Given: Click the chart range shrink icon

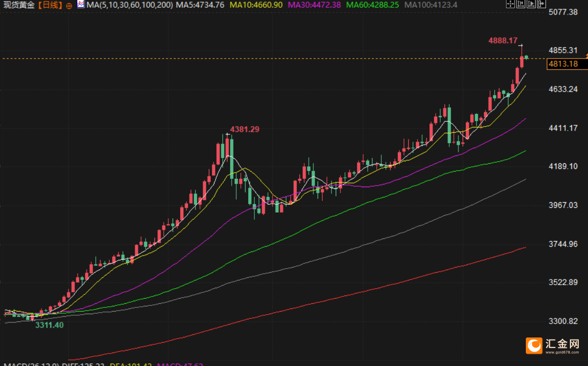Looking at the screenshot, I should point(521,4).
